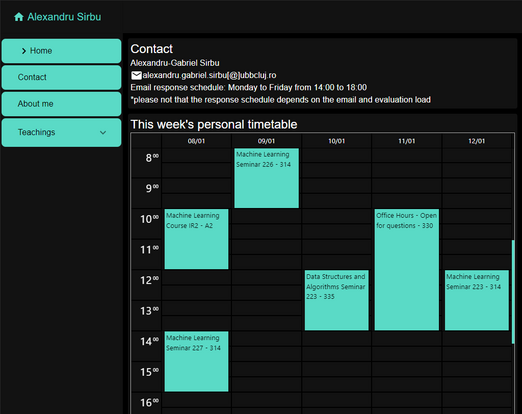
Task: Select Data Structures and Algorithms Seminar event
Action: 337,300
